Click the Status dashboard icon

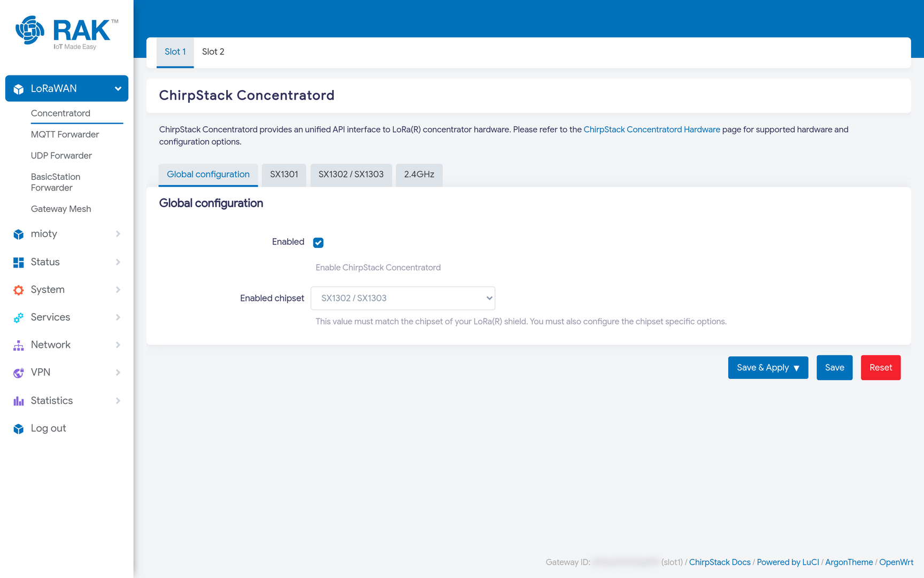19,262
